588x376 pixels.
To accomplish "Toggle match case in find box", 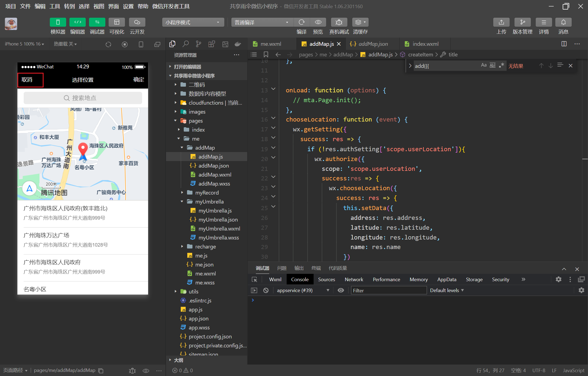I will (x=483, y=65).
